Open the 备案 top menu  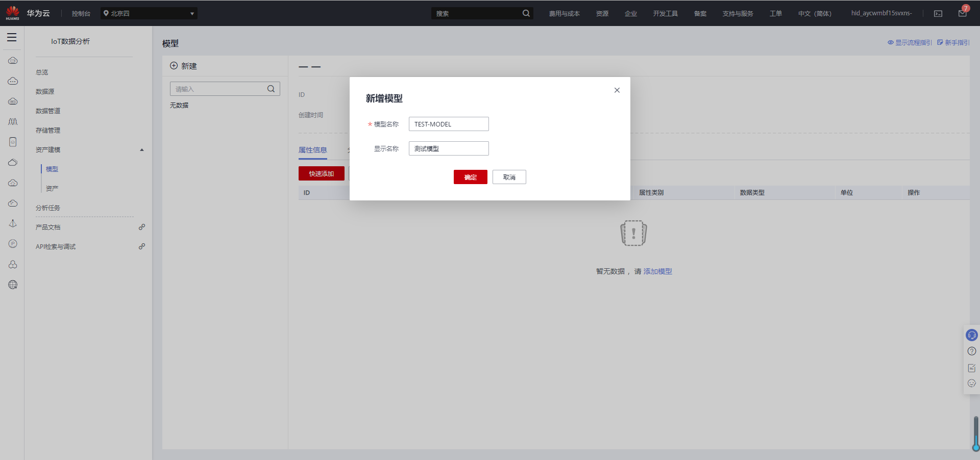[700, 14]
